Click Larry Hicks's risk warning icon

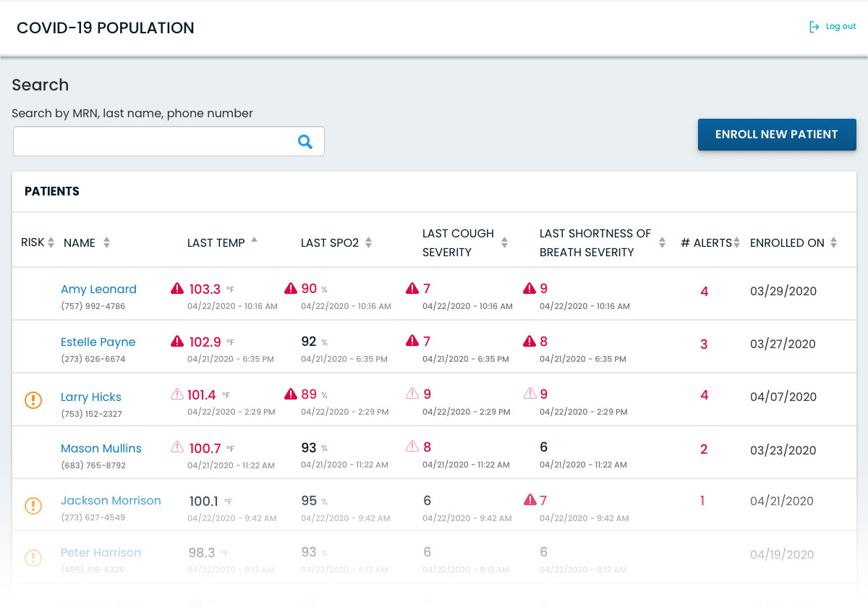click(x=33, y=400)
